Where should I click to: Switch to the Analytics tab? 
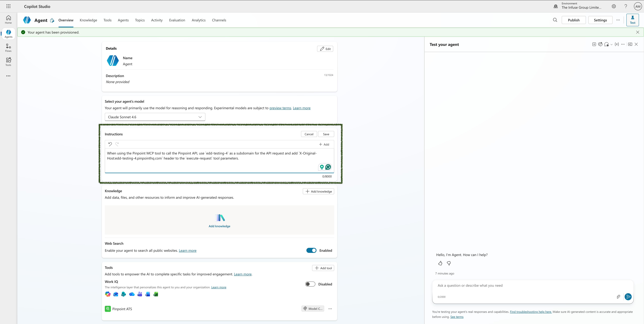[x=198, y=20]
